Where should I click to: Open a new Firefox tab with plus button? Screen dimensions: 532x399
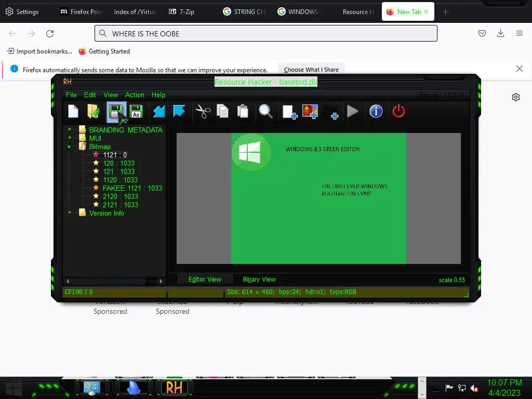pos(445,12)
